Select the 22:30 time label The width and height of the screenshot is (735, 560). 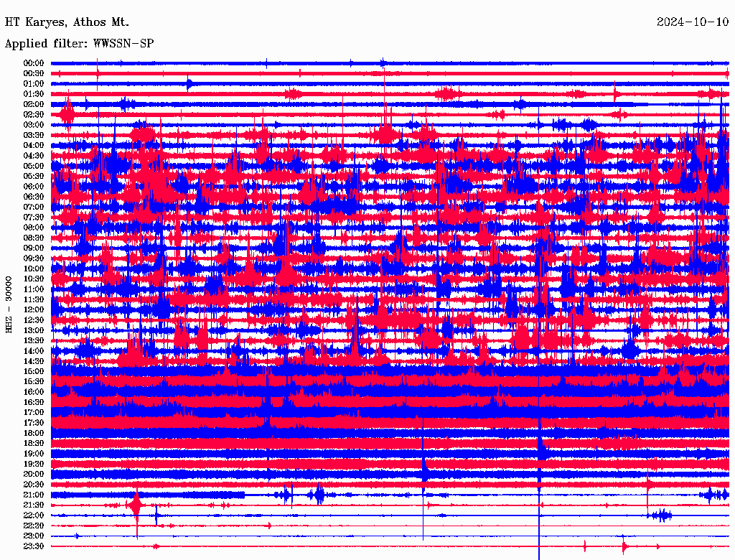pos(34,526)
